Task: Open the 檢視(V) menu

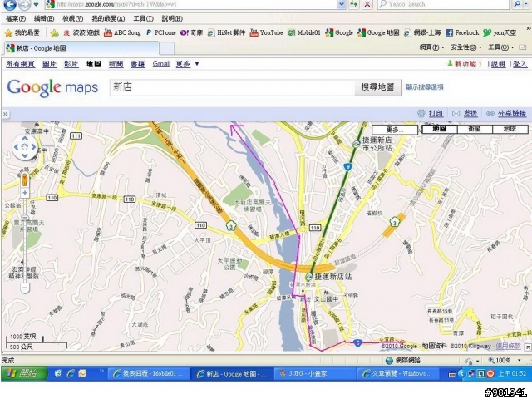Action: click(x=72, y=18)
